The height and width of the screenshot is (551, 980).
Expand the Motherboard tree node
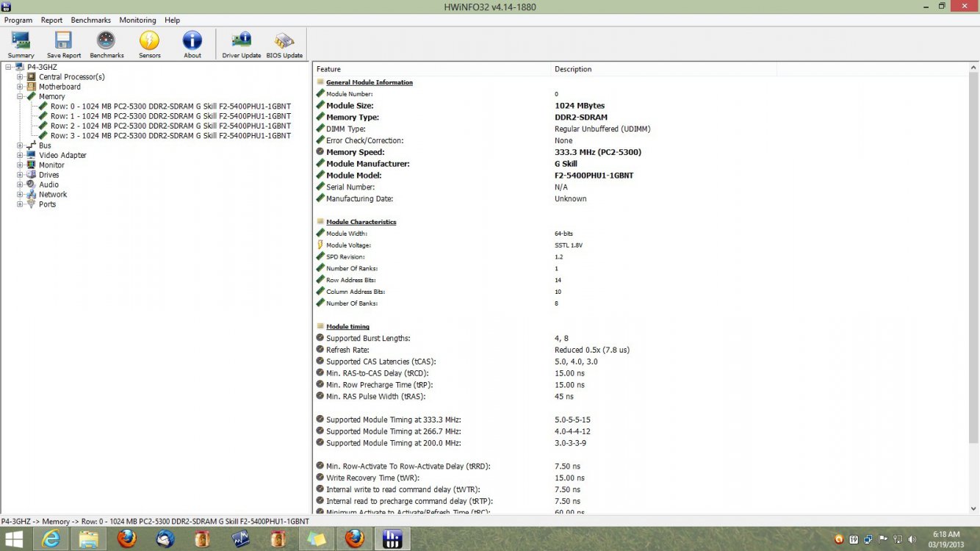point(20,87)
